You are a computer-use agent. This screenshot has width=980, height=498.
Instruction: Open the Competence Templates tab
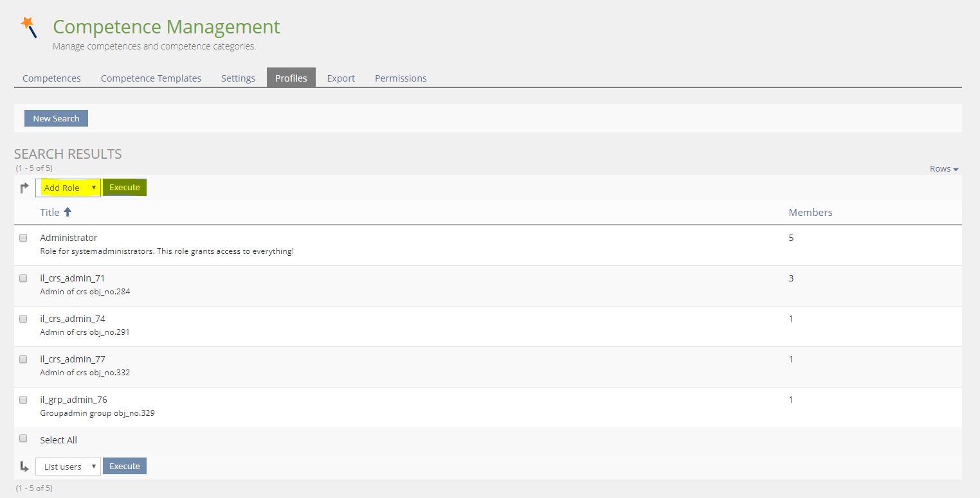click(151, 78)
